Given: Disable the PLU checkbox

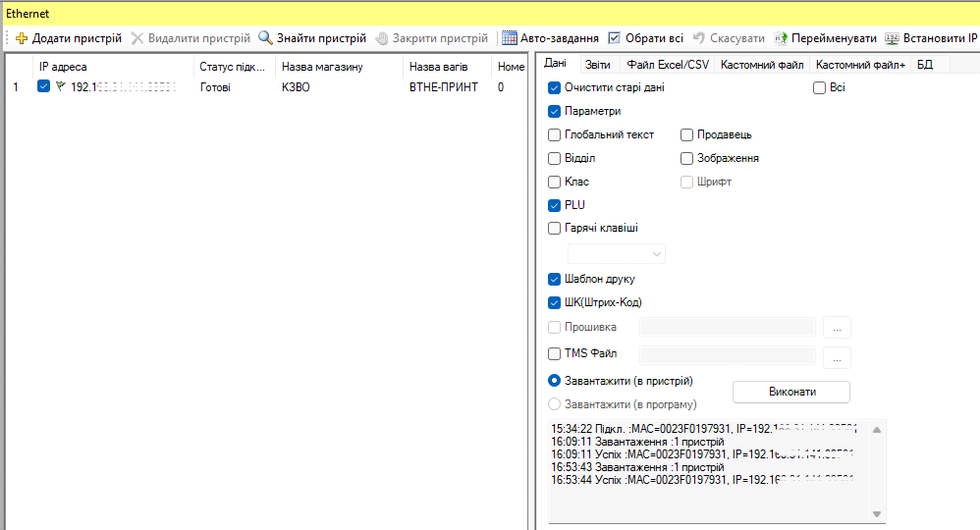Looking at the screenshot, I should click(x=554, y=205).
